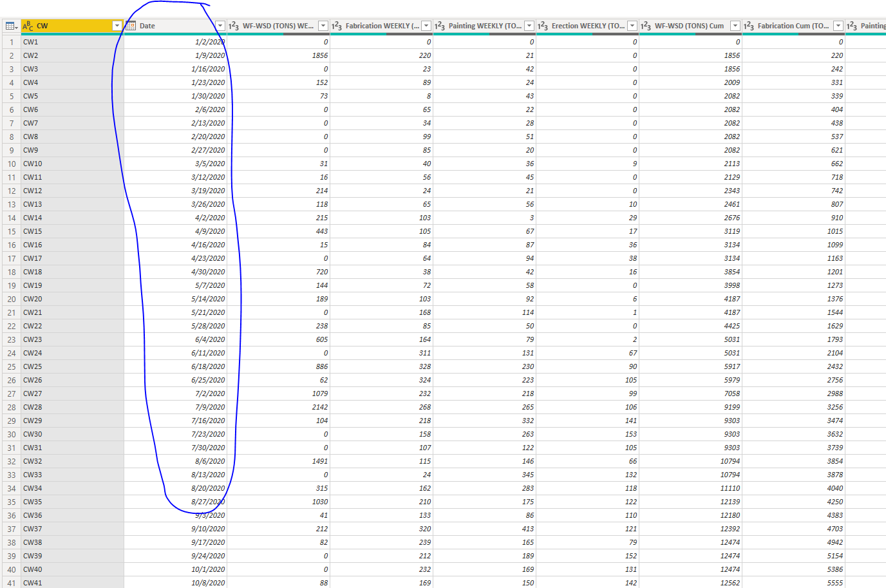The width and height of the screenshot is (886, 588).
Task: Click the date cell 4/30/2020
Action: [x=175, y=272]
